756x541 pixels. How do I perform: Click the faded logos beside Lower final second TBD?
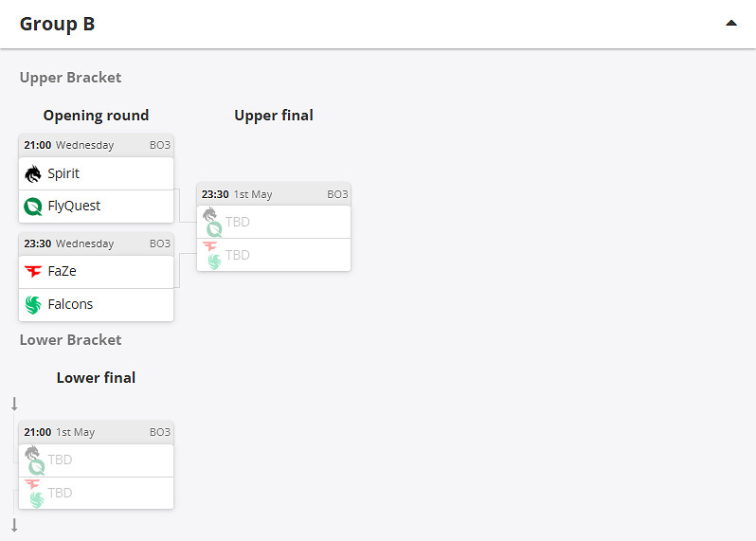pyautogui.click(x=35, y=493)
